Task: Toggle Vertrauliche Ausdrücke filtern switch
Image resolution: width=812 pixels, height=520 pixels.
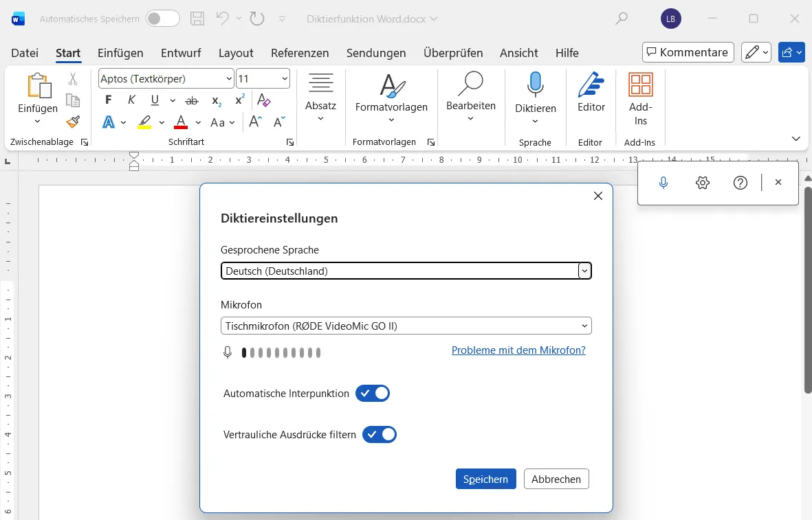Action: click(380, 435)
